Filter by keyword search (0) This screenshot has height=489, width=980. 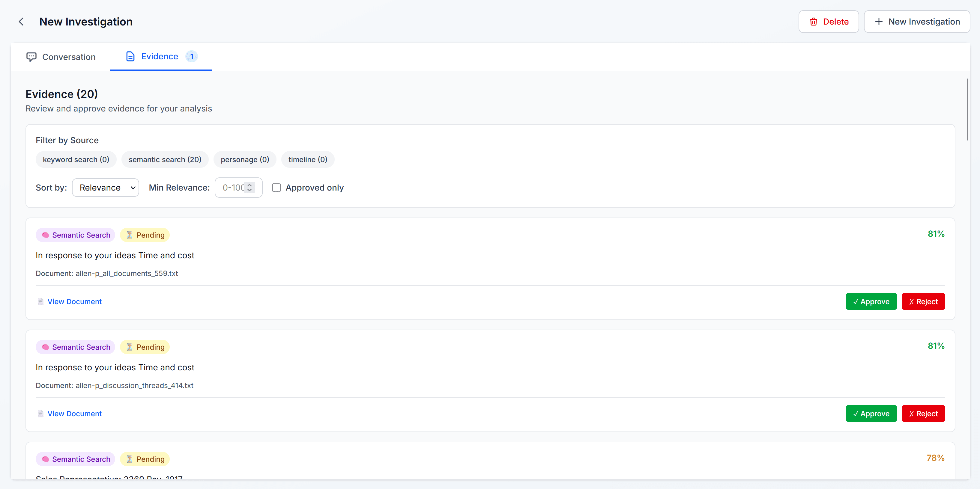[x=76, y=160]
